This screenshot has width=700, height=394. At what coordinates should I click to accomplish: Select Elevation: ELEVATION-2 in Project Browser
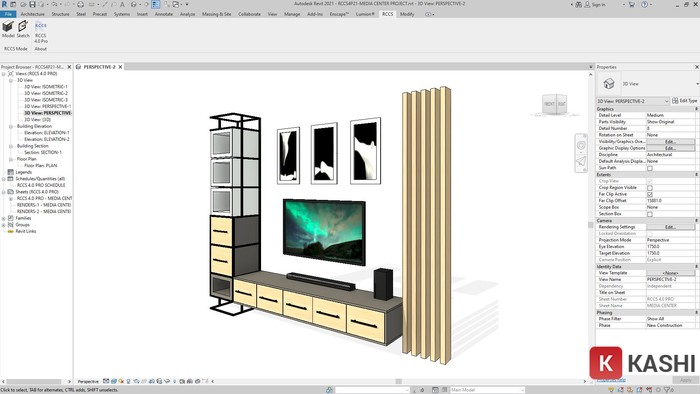47,139
